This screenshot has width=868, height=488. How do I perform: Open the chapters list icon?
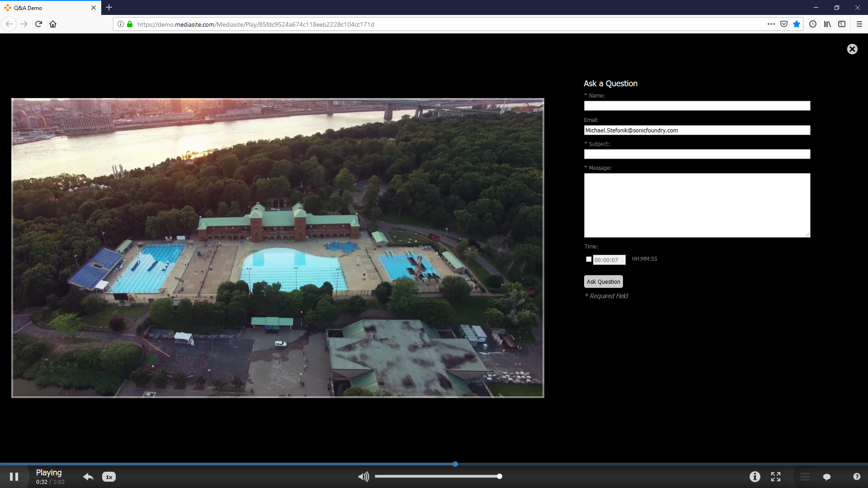point(805,477)
